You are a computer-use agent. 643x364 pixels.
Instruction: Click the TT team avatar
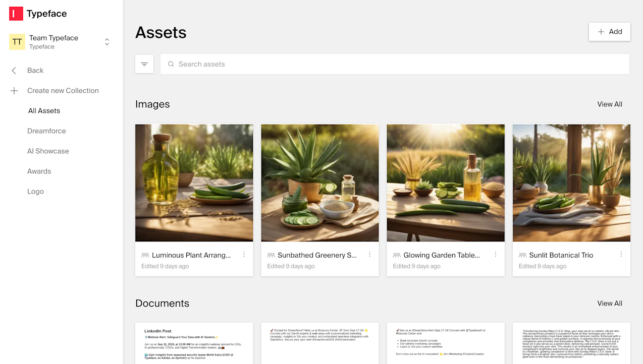click(17, 42)
